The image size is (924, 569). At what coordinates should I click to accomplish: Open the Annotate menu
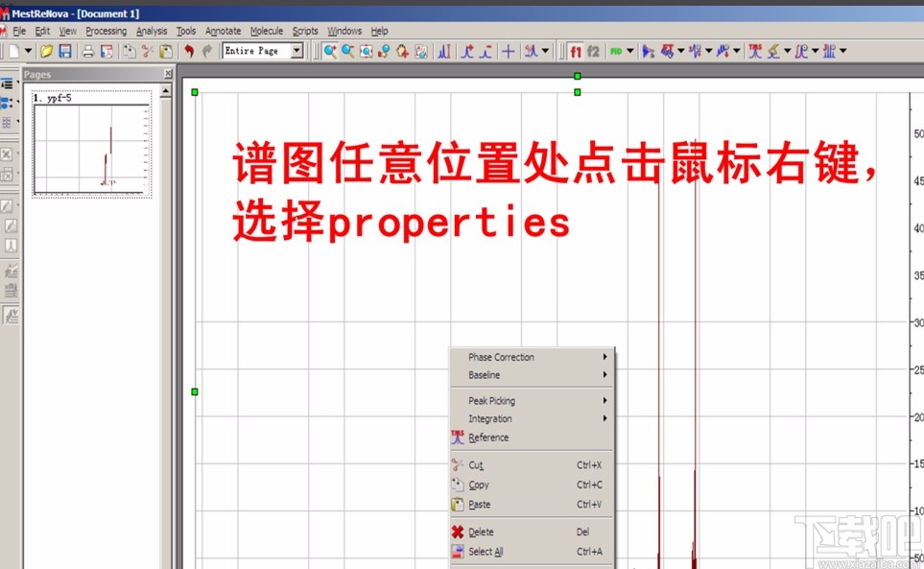[x=223, y=32]
